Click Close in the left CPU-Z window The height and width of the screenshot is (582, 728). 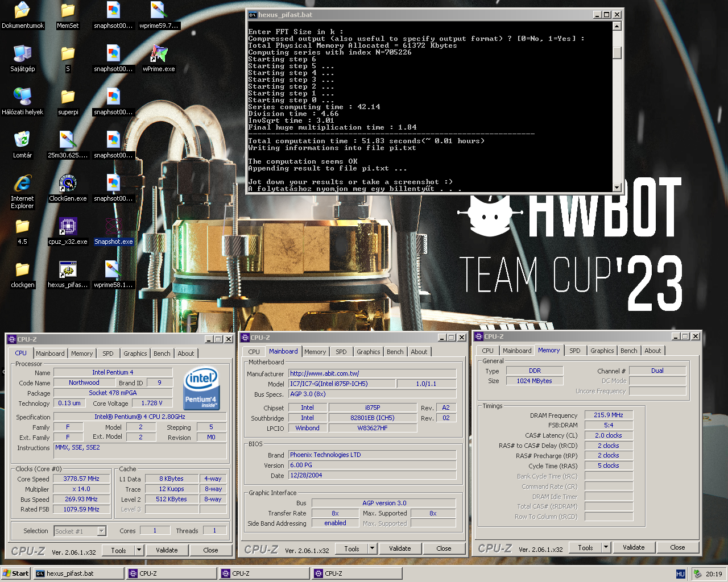point(210,550)
